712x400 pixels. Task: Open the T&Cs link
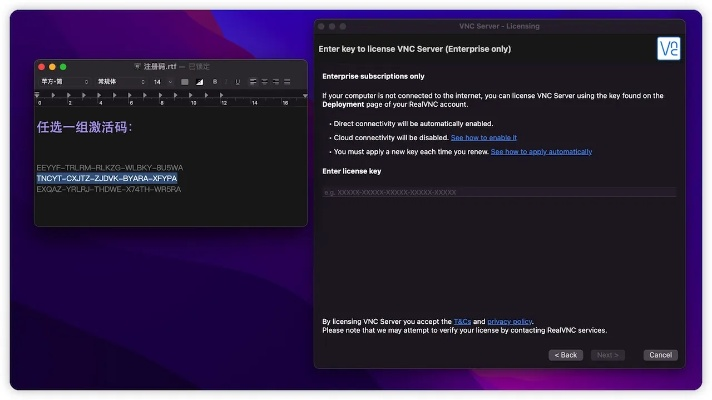pos(462,321)
